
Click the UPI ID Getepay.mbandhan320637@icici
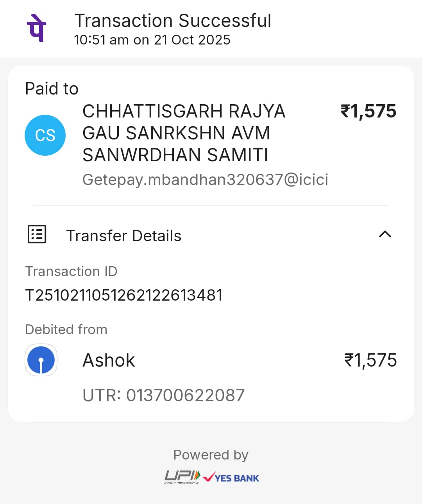pos(205,180)
